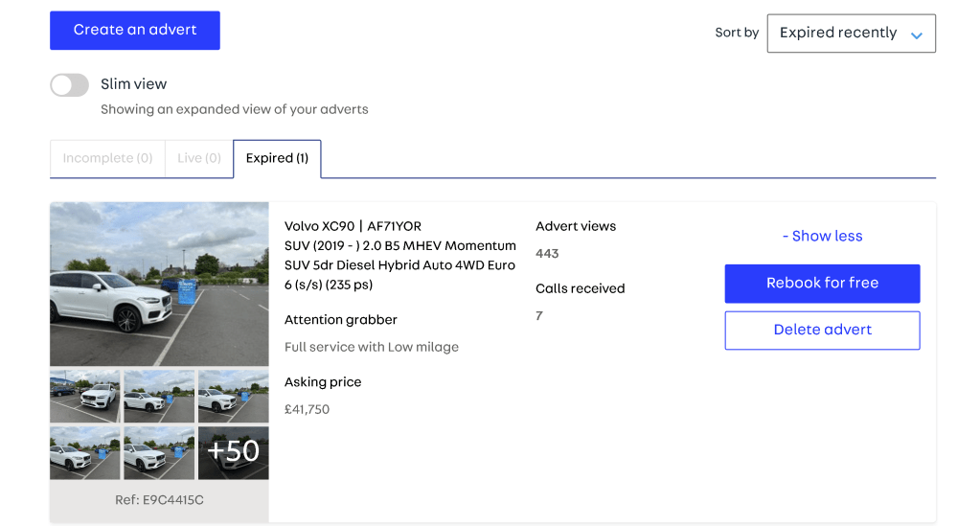The height and width of the screenshot is (526, 980).
Task: Click the Ref: E9C4415C reference text
Action: click(159, 500)
